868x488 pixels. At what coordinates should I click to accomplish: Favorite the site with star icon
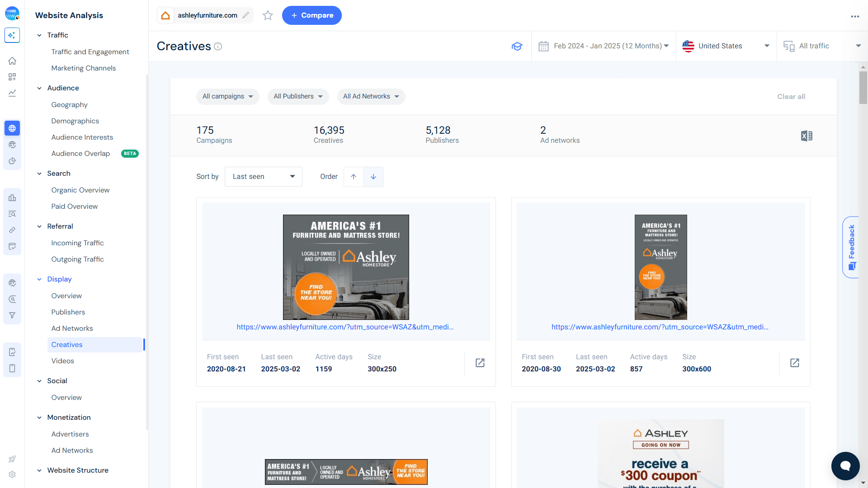(268, 15)
